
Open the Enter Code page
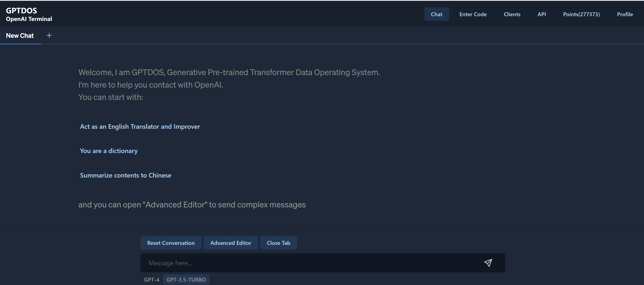tap(473, 14)
